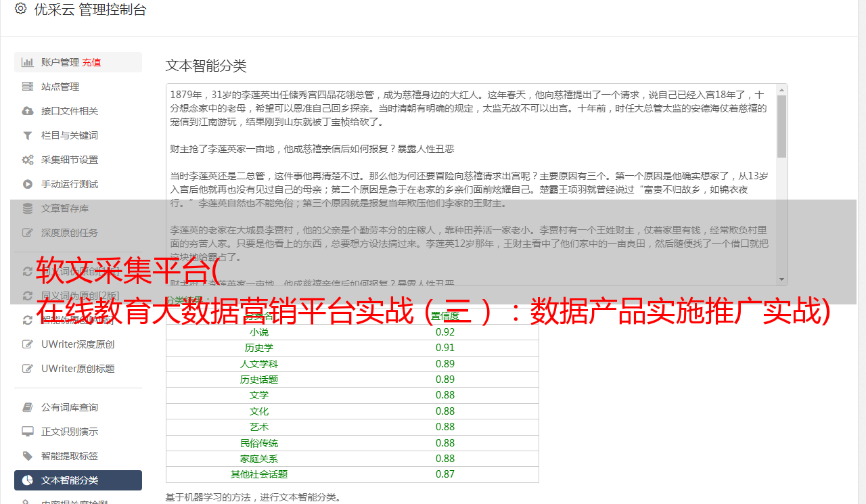Viewport: 866px width, 504px height.
Task: Click the 民俗传统 category cell
Action: pyautogui.click(x=259, y=443)
